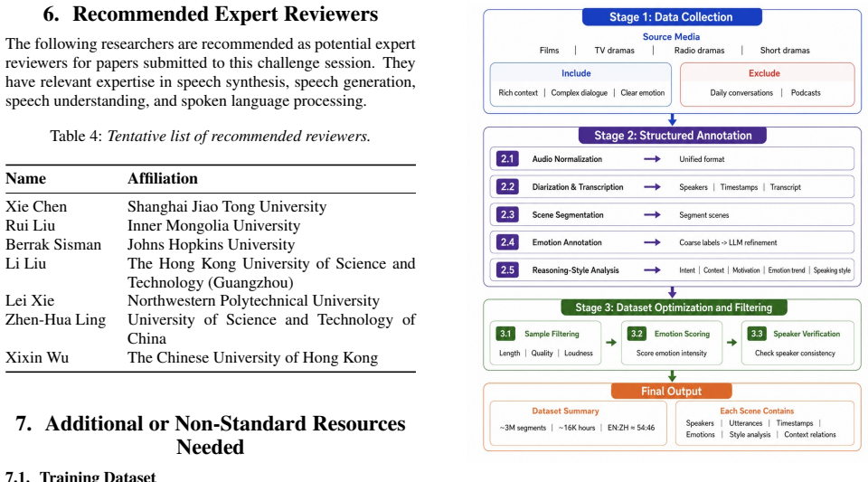Click "EN:ZH ≈ 54:46" value
Screen dimensions: 868x482
(630, 428)
